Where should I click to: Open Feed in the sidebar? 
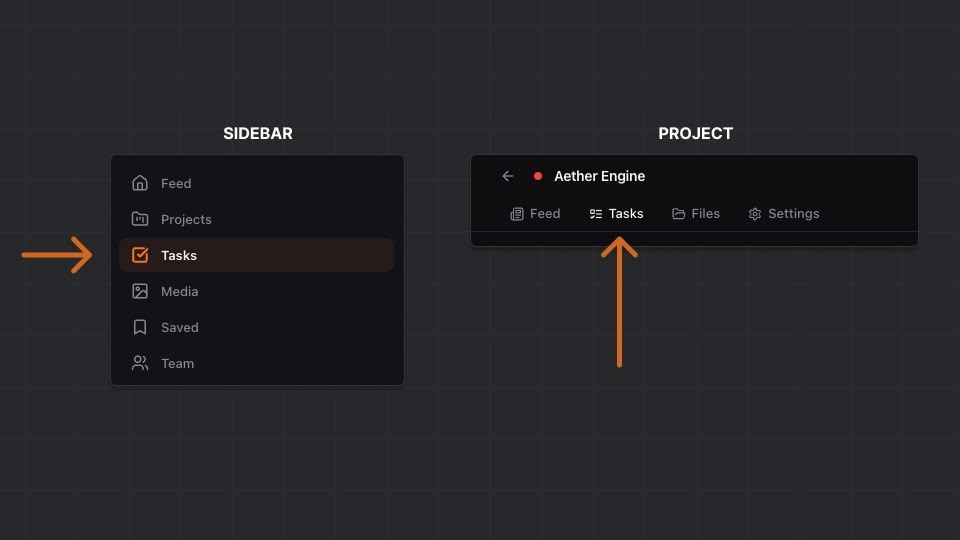257,183
